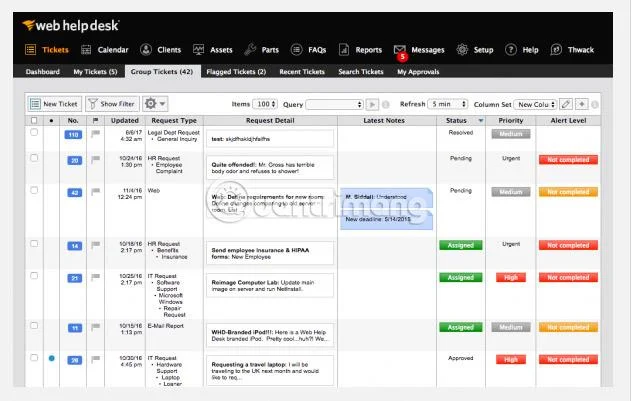Click the Assets monitor icon
632x401 pixels.
(x=198, y=50)
